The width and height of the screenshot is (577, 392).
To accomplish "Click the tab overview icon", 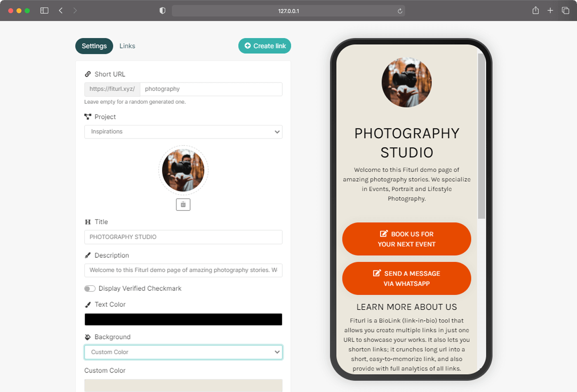I will point(565,11).
